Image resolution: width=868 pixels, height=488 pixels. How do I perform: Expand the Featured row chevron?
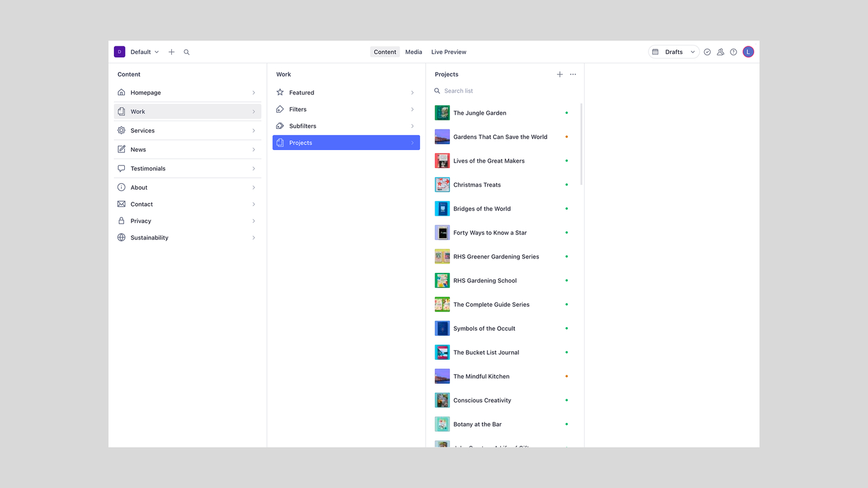point(412,93)
